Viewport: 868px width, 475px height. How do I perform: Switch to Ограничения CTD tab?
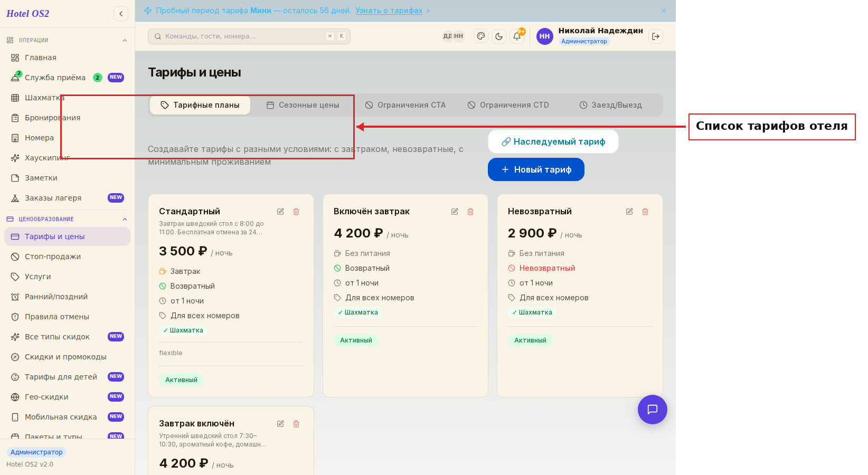click(x=508, y=105)
